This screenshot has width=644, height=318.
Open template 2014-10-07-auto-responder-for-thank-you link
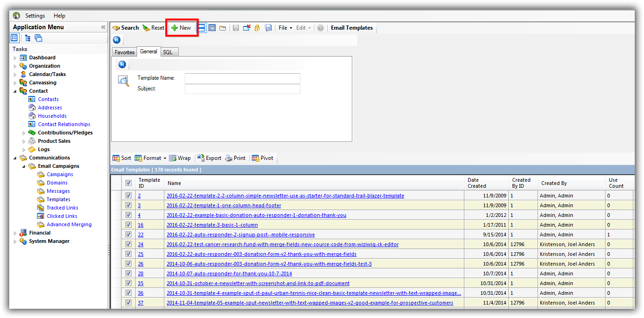(229, 273)
